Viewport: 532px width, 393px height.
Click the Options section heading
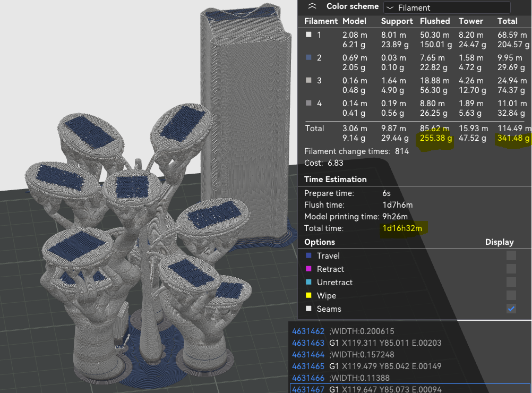tap(319, 242)
